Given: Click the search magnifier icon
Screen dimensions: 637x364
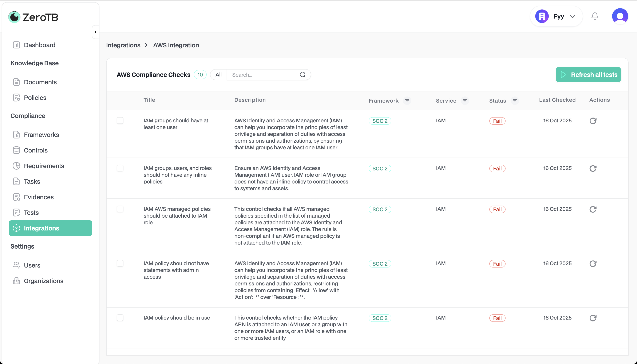Looking at the screenshot, I should pos(302,75).
